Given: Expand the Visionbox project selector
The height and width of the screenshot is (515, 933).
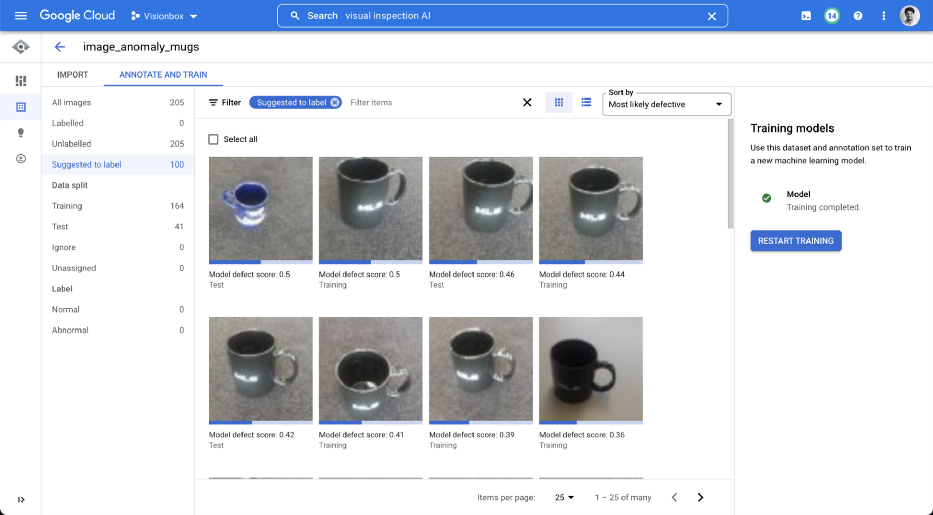Looking at the screenshot, I should point(165,16).
